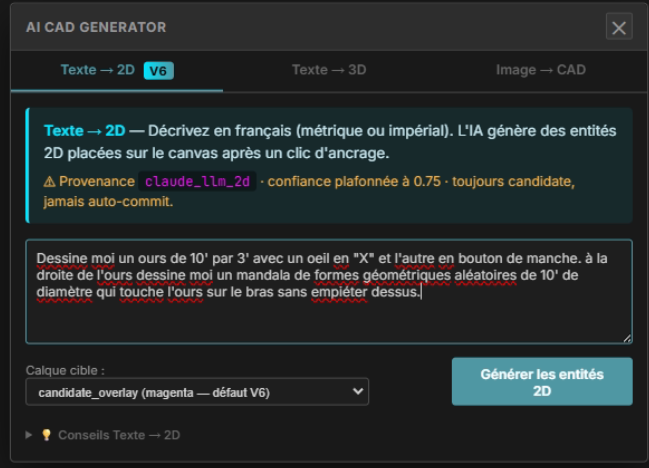Screen dimensions: 649x468
Task: Click the V6 version badge
Action: point(159,70)
